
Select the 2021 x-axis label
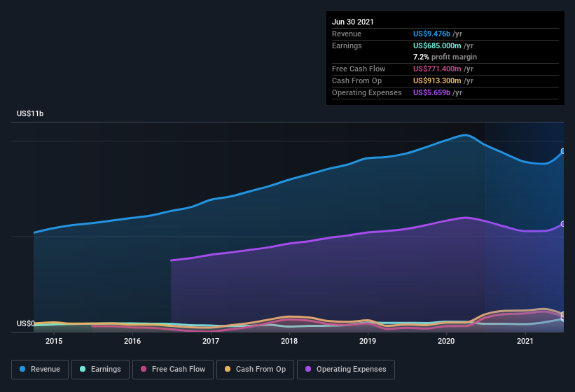click(x=525, y=341)
